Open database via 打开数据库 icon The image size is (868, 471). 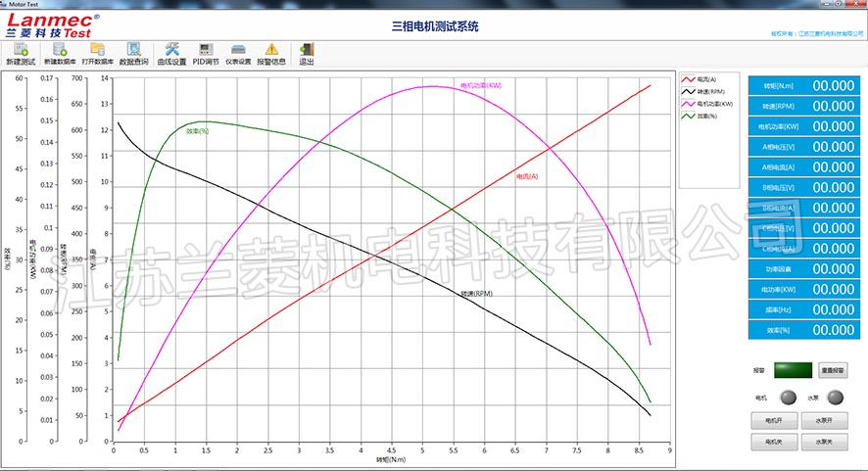pos(97,50)
